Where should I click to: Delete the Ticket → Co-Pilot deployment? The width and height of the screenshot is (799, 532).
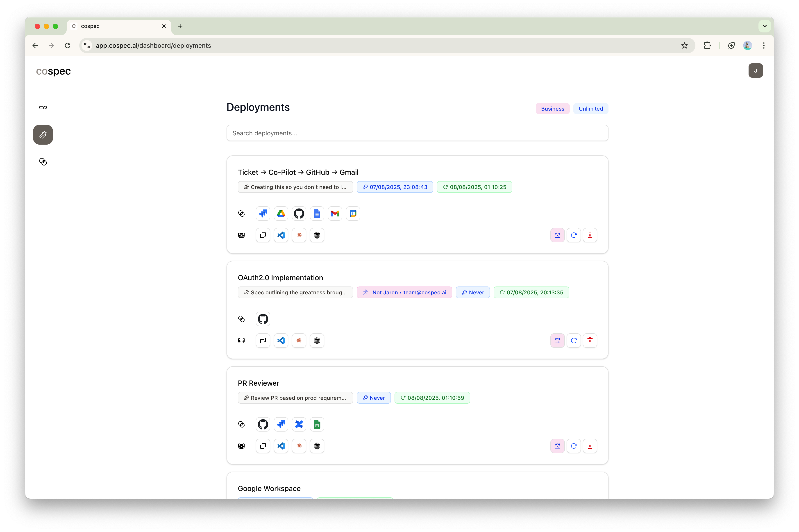click(590, 235)
